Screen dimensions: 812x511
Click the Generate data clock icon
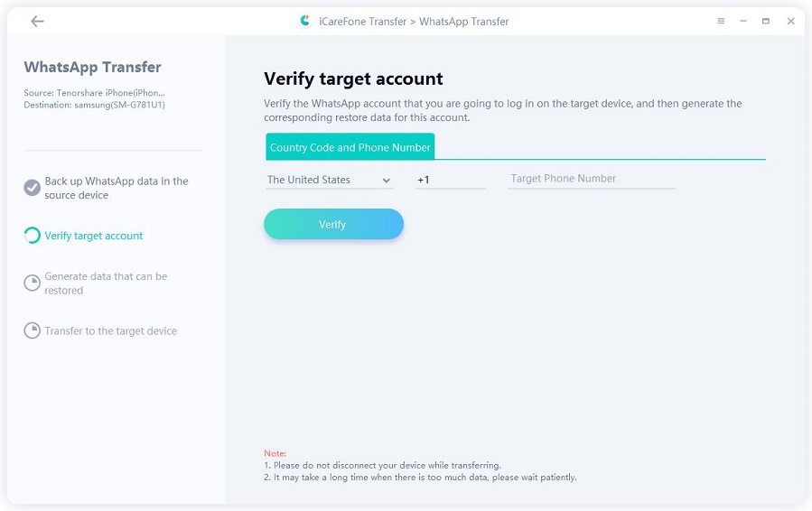[32, 283]
